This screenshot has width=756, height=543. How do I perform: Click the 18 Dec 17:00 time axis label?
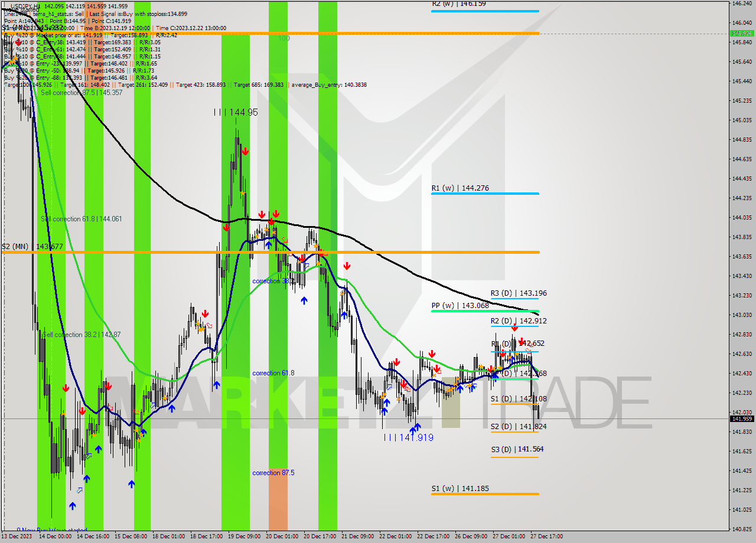point(206,537)
